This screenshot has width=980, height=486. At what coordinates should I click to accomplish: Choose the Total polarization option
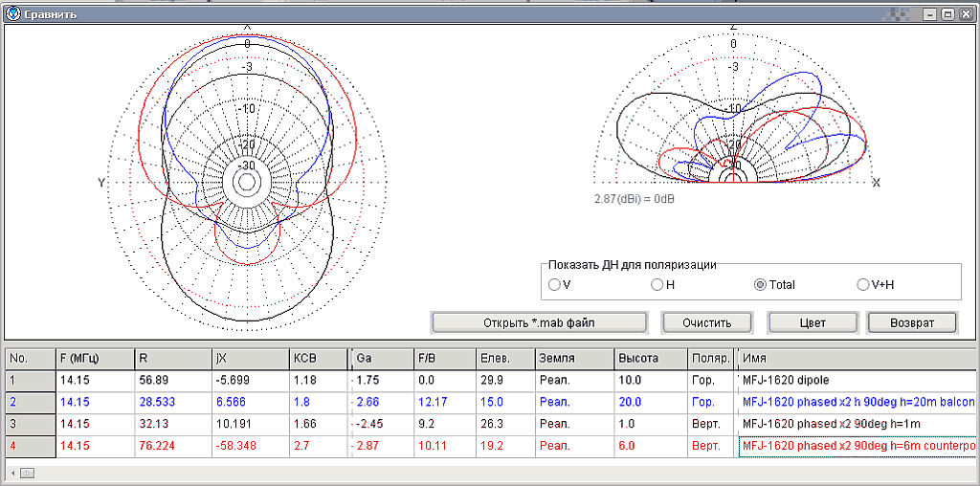click(761, 284)
